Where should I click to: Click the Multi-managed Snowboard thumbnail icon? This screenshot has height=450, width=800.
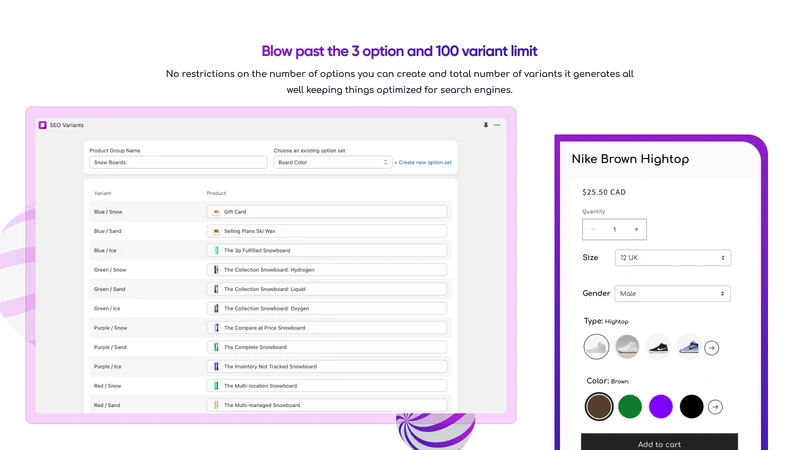[x=216, y=406]
